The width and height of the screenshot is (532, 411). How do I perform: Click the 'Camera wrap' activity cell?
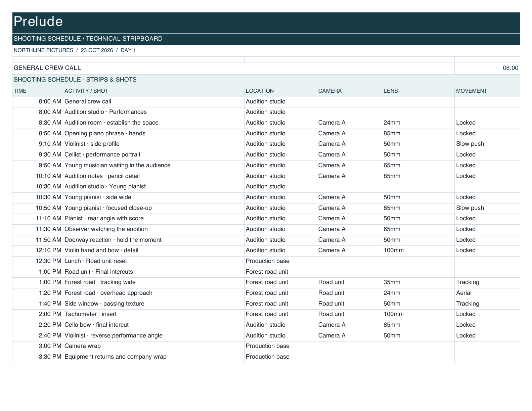click(x=153, y=346)
